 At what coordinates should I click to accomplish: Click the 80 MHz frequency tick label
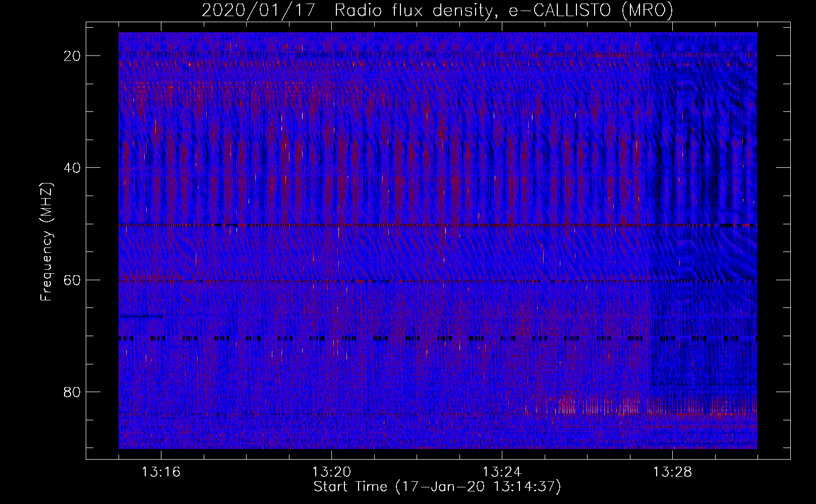[x=72, y=392]
